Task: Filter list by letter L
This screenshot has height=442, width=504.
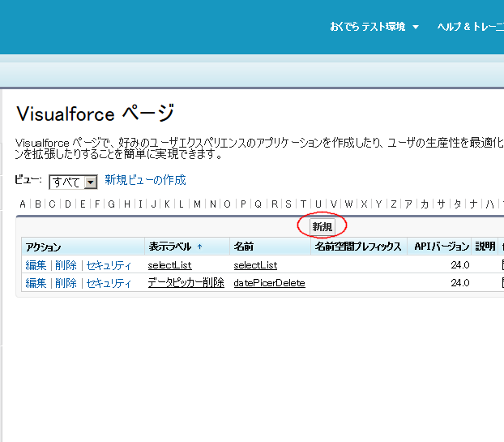Action: pos(182,204)
